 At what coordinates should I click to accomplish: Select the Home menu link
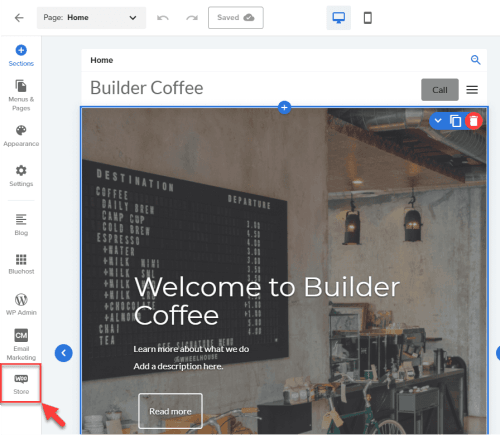102,60
